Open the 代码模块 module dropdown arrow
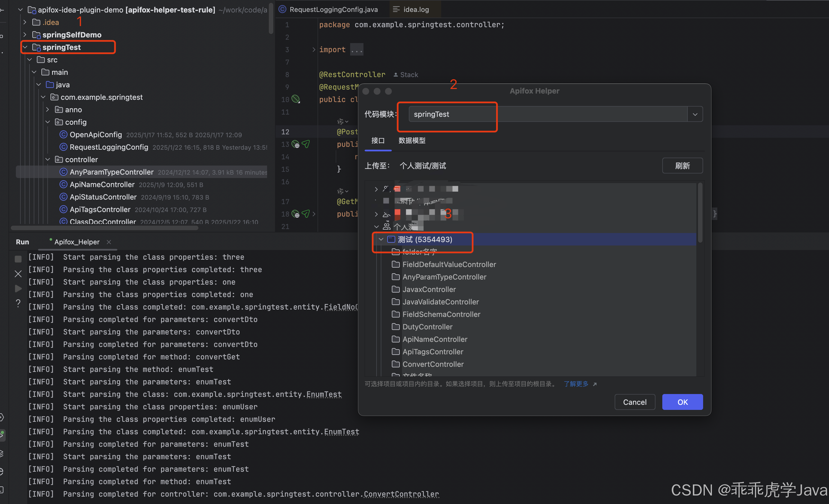Screen dimensions: 829x504 pos(695,114)
